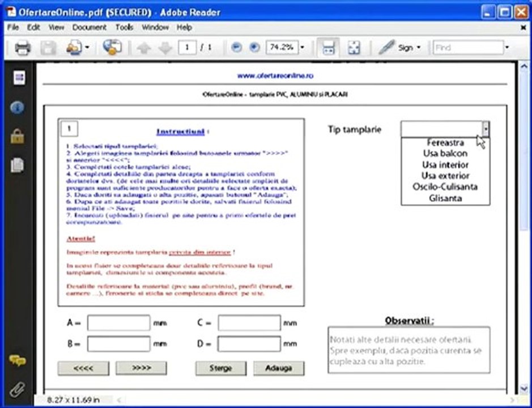Open the collaborate online globe icon
The image size is (532, 408).
click(112, 47)
